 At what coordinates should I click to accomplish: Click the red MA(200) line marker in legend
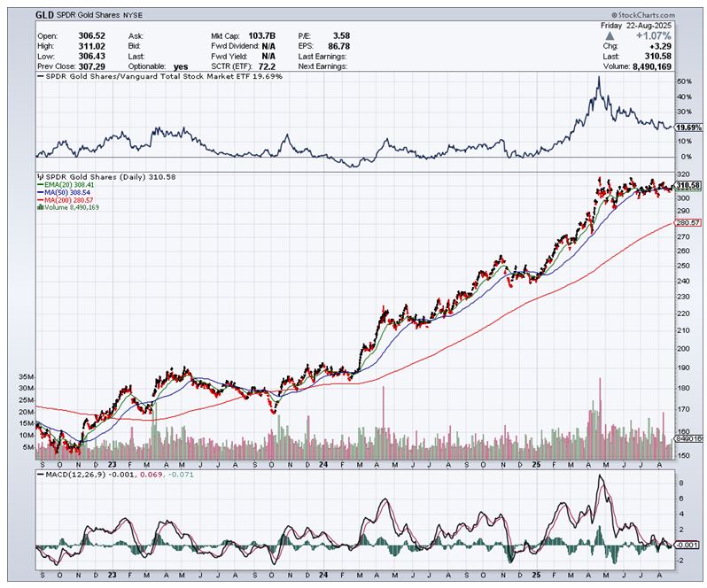point(41,199)
